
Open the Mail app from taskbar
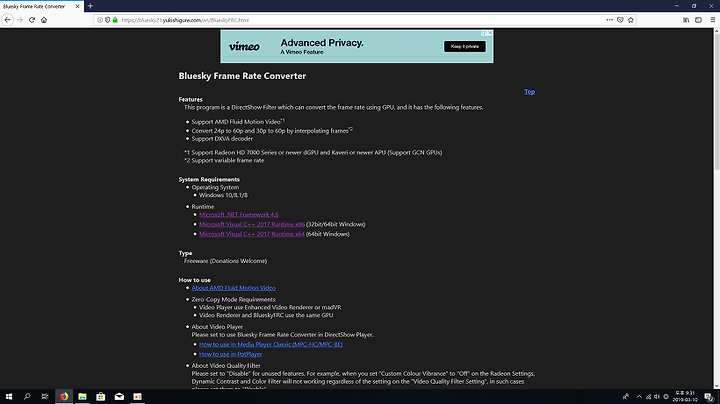119,397
